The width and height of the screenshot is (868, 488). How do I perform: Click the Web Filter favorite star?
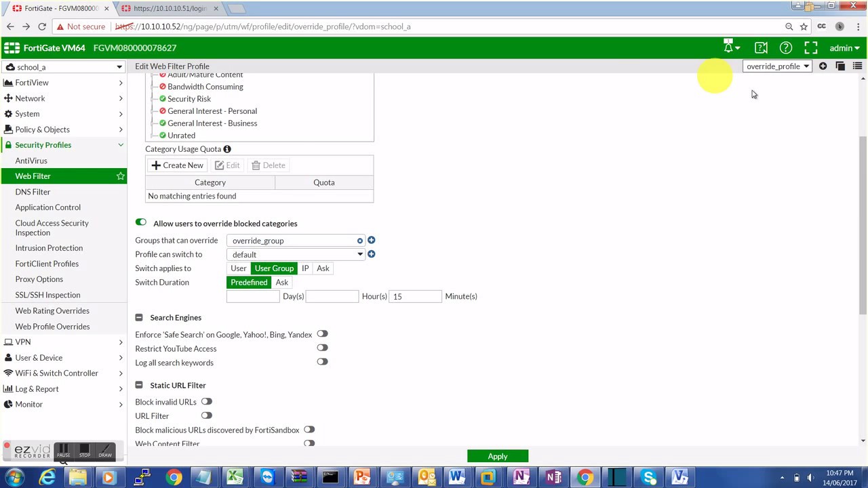[121, 176]
